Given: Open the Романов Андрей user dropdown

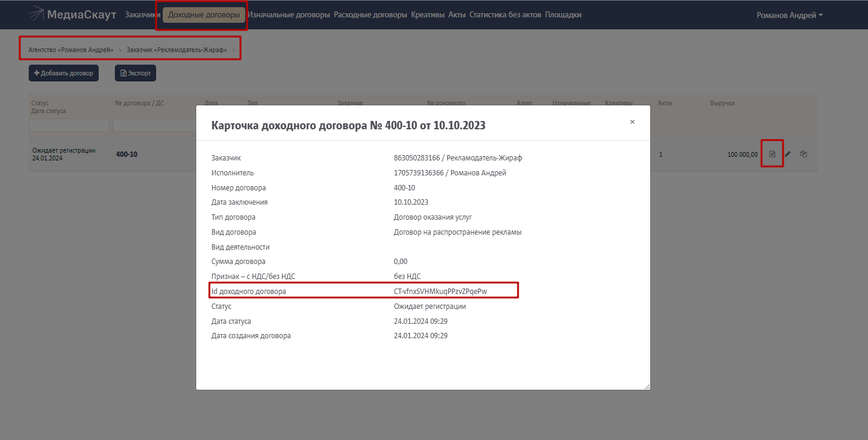Looking at the screenshot, I should pos(790,15).
